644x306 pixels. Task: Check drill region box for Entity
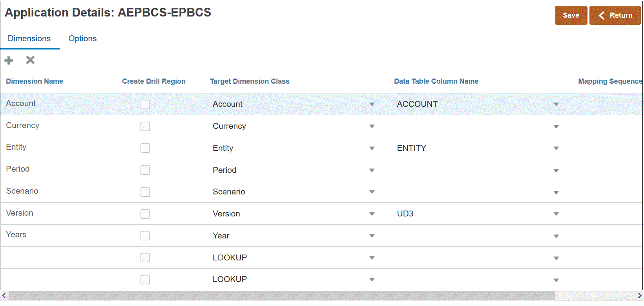tap(145, 148)
